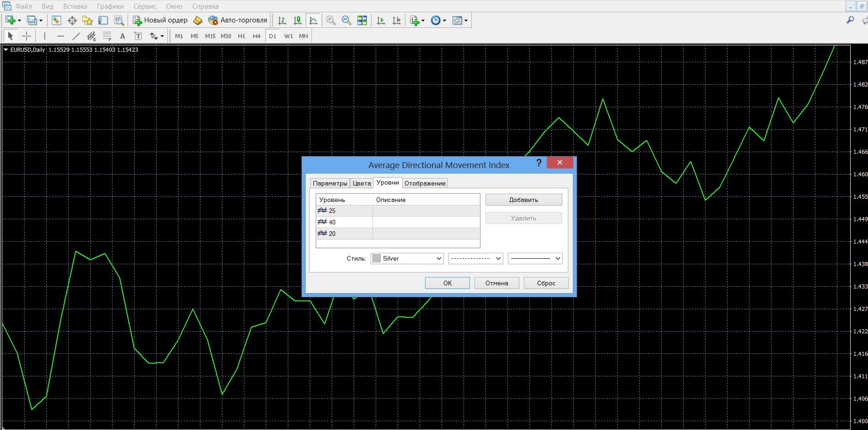Switch to the Параметры tab
868x430 pixels.
point(330,183)
